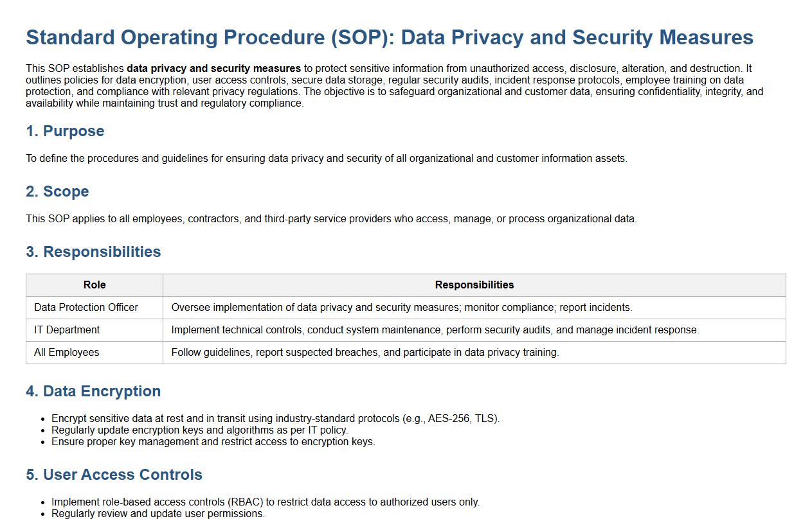Click the Data Protection Officer's responsibilities cell
812x519 pixels.
click(401, 308)
